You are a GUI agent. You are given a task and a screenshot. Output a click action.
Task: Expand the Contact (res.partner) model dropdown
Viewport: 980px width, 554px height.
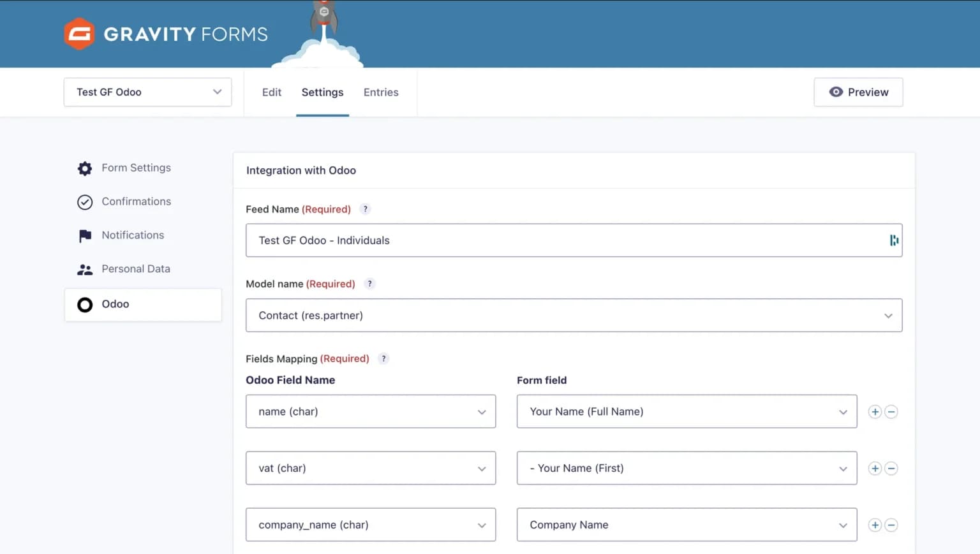(x=574, y=316)
